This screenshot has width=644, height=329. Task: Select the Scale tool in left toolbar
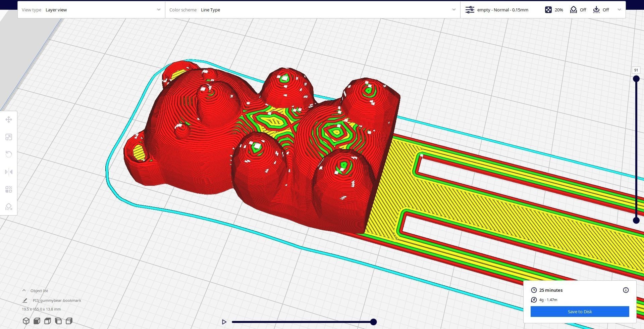click(x=9, y=137)
